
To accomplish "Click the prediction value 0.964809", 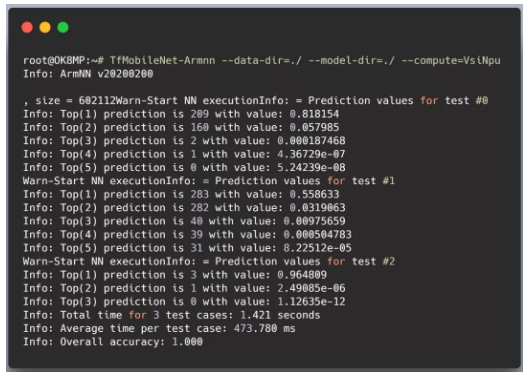I will click(x=302, y=275).
